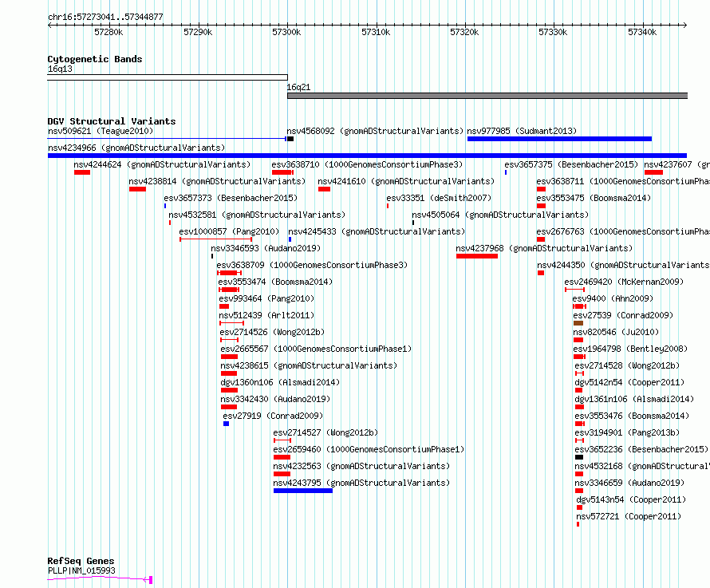Click esv3553476 (Boomsma2014) label
The height and width of the screenshot is (588, 710).
(632, 416)
